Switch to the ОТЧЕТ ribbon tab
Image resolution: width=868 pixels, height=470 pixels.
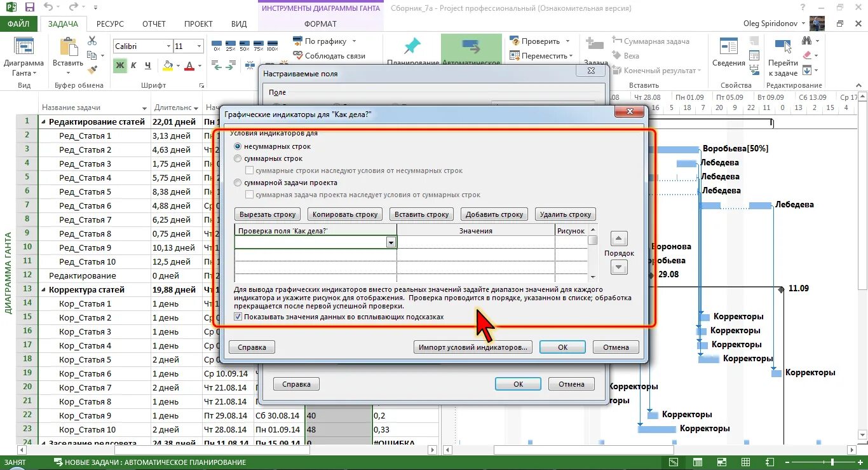coord(154,24)
